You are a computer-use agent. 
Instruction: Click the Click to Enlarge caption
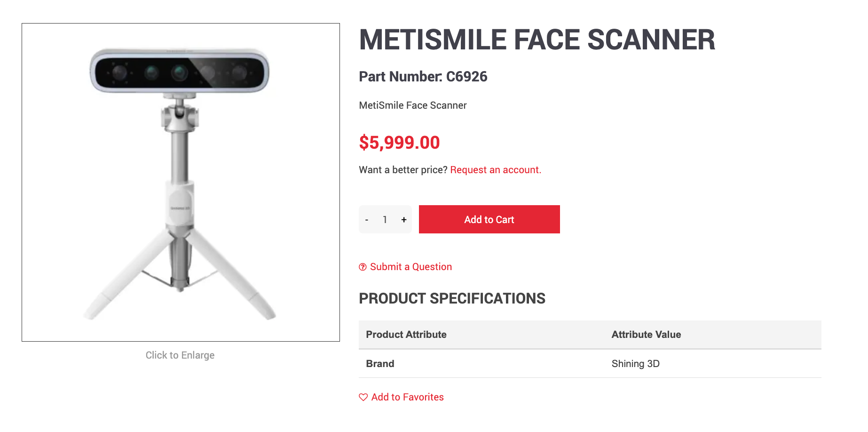[180, 355]
